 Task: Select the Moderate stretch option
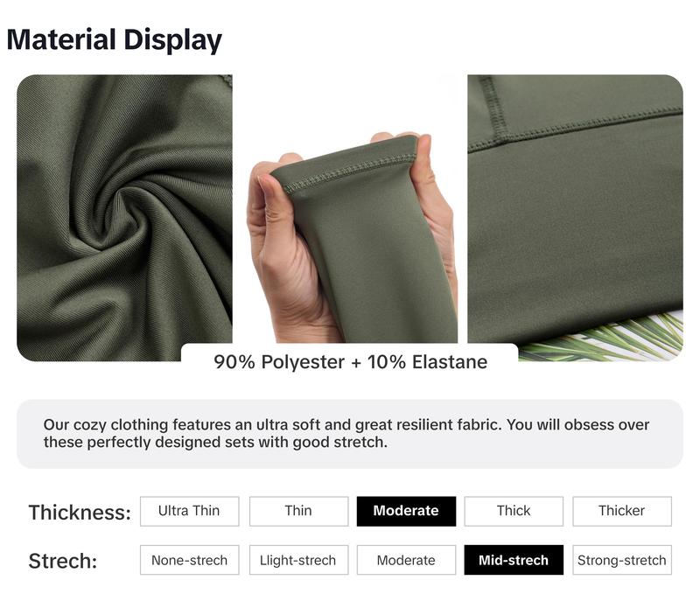point(406,560)
